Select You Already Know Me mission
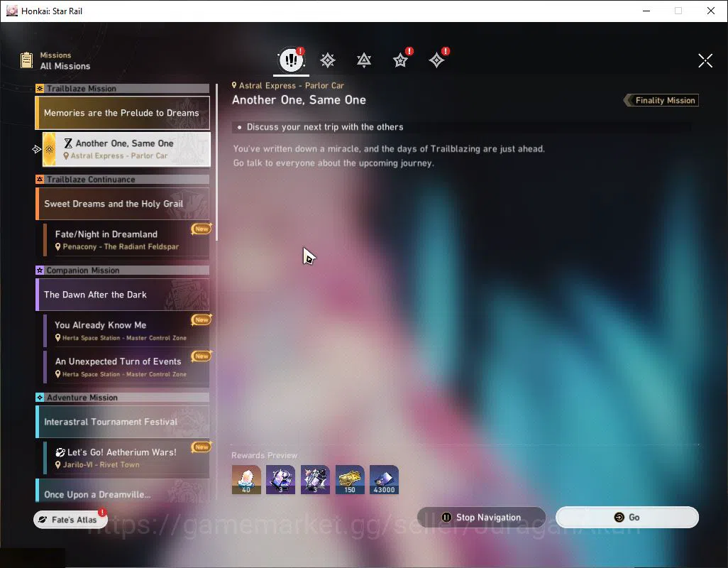The width and height of the screenshot is (728, 568). tap(126, 331)
